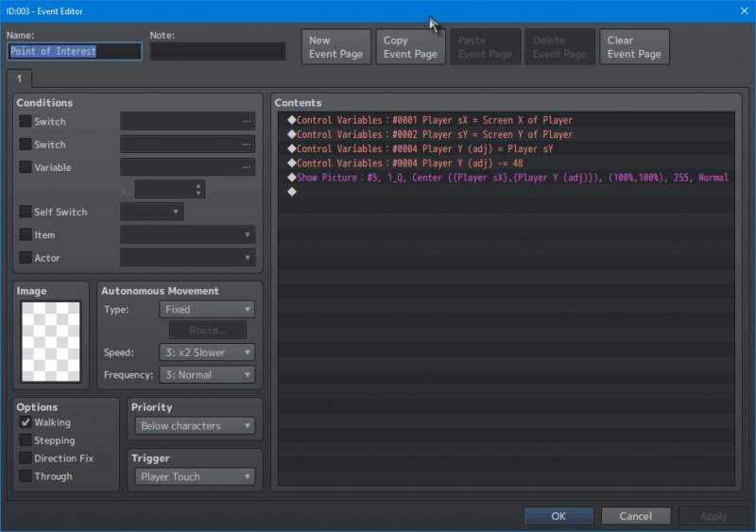Click Paste Event Page button
This screenshot has width=756, height=532.
point(485,47)
